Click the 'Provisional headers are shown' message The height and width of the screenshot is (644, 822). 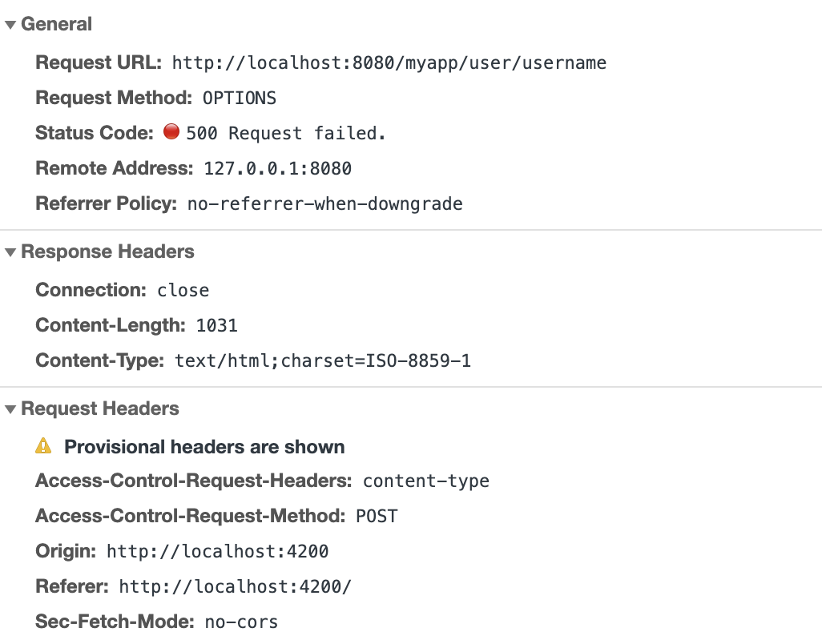tap(204, 447)
